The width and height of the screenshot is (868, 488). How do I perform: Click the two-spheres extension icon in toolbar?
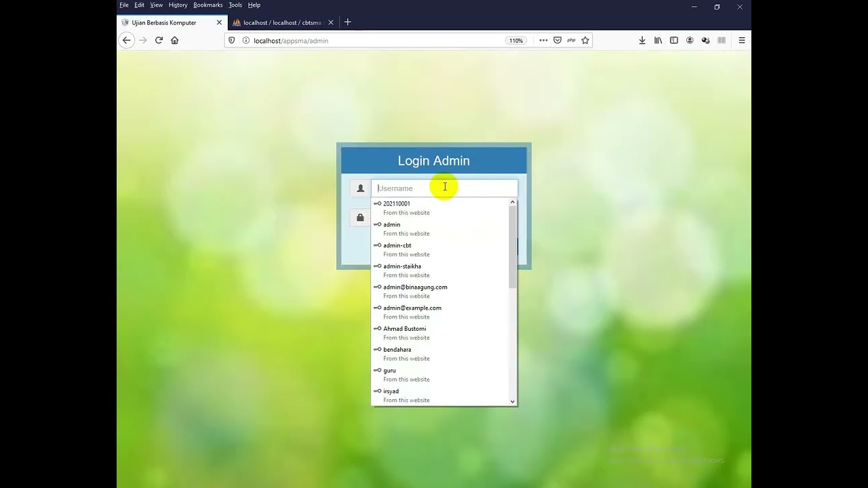pyautogui.click(x=705, y=41)
